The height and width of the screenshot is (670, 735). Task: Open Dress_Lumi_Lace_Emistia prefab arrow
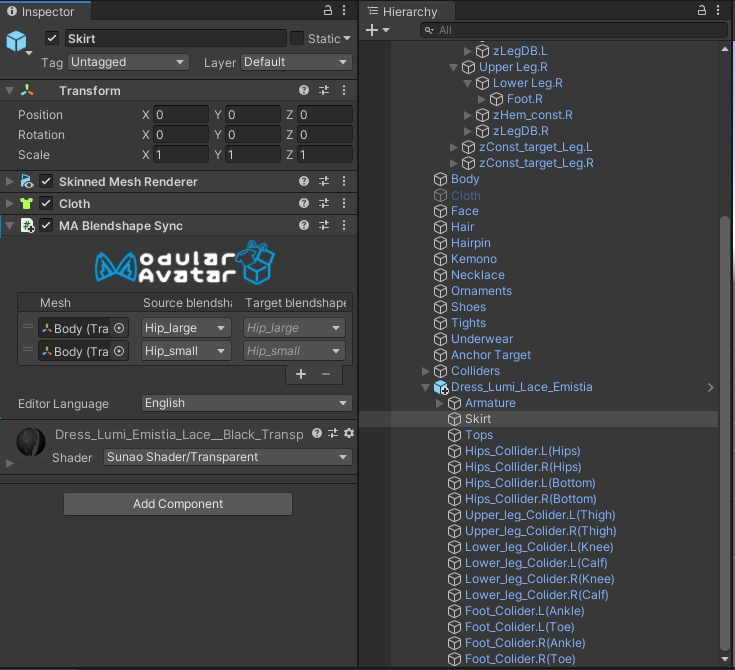(x=711, y=387)
